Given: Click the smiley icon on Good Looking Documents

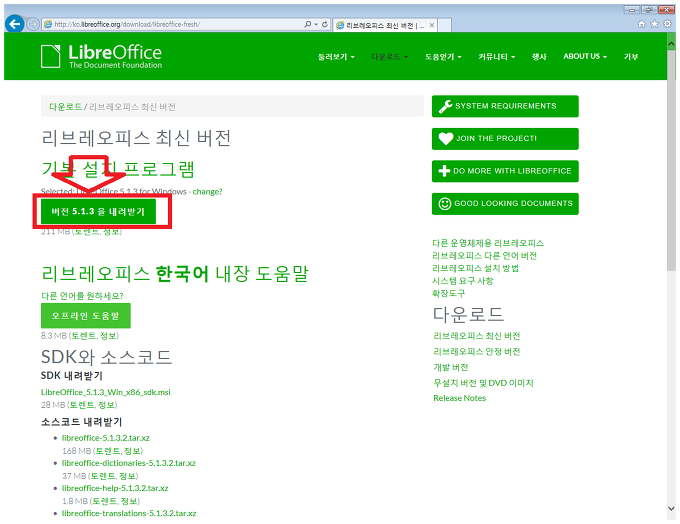Looking at the screenshot, I should [x=445, y=203].
